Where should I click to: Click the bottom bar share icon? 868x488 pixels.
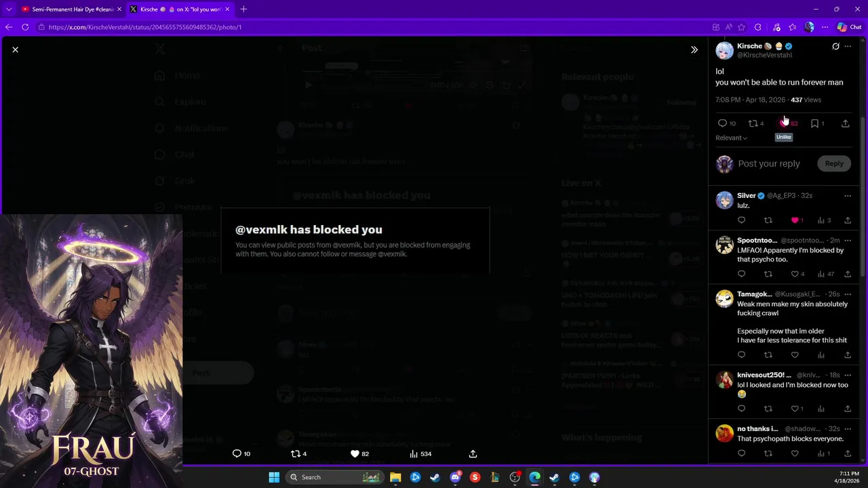[x=473, y=453]
